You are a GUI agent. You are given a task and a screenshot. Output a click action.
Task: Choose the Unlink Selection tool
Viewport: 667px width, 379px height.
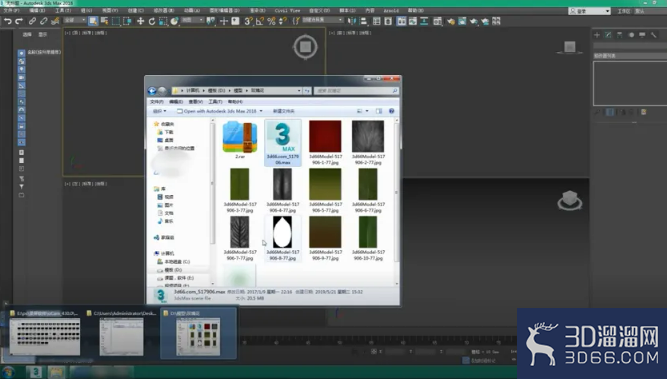pyautogui.click(x=43, y=21)
